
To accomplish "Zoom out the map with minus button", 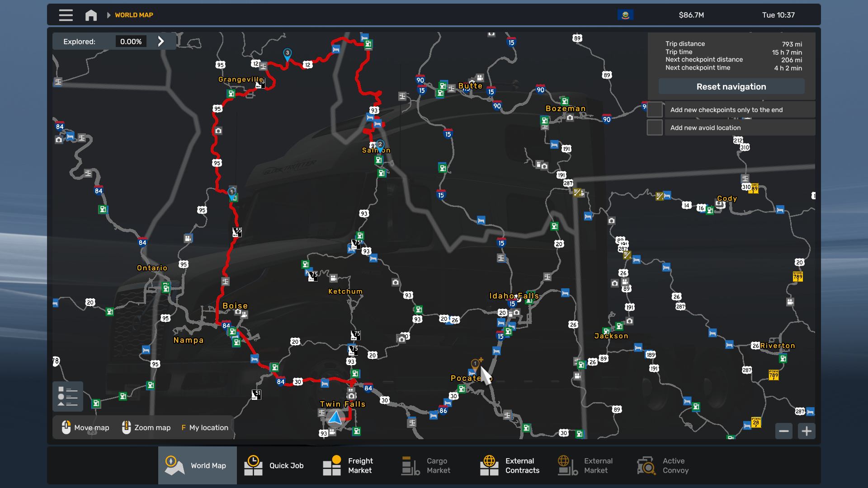I will [x=783, y=431].
